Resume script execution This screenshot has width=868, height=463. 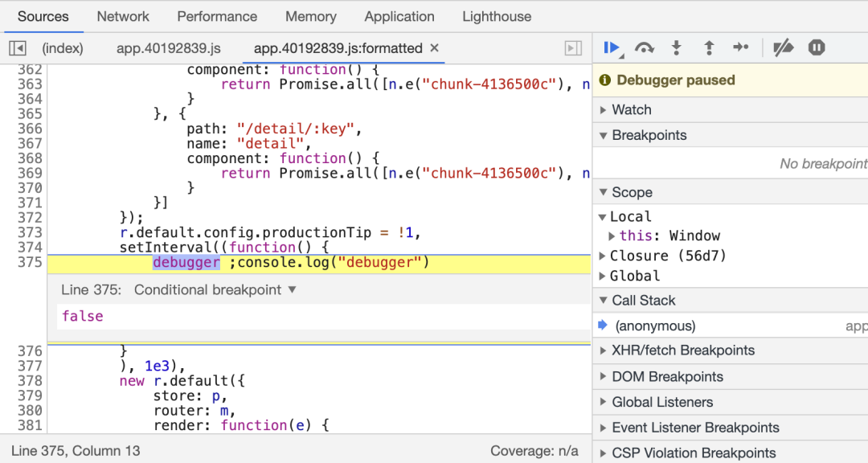(611, 48)
